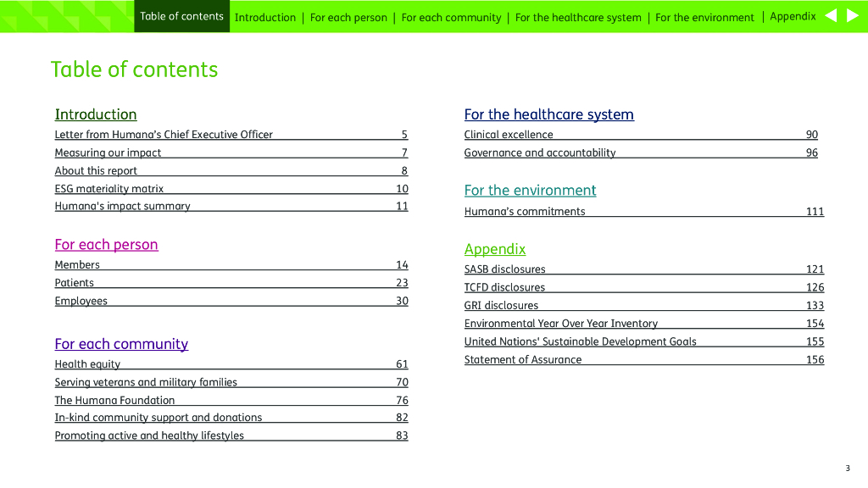This screenshot has height=488, width=868.
Task: Open the Patients entry
Action: point(231,283)
